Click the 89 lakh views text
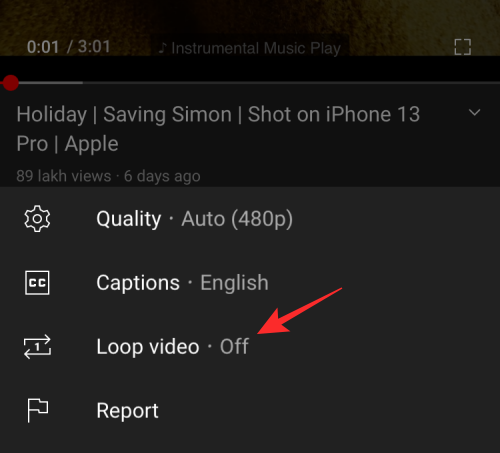The image size is (500, 453). tap(64, 176)
